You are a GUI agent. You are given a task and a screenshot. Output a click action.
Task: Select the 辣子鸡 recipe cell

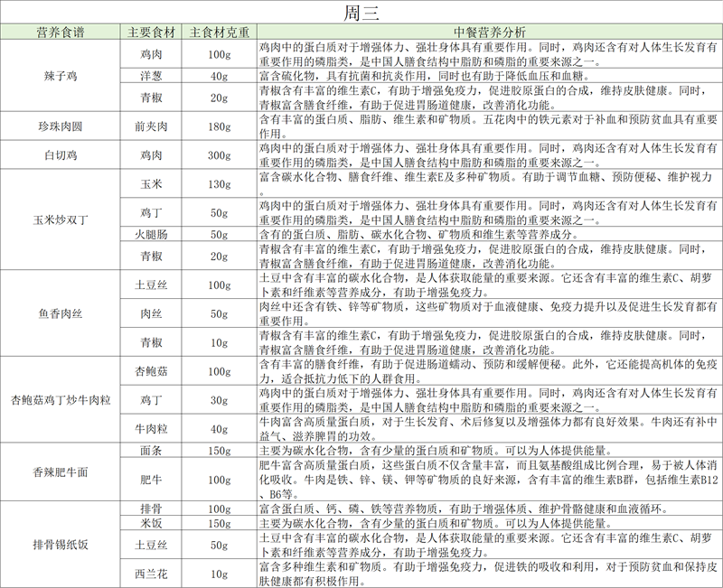coord(61,76)
